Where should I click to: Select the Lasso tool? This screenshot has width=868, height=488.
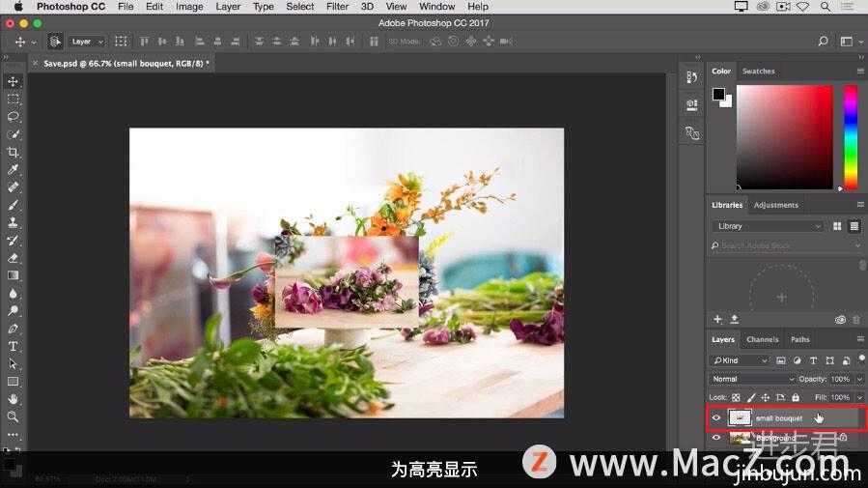[13, 117]
